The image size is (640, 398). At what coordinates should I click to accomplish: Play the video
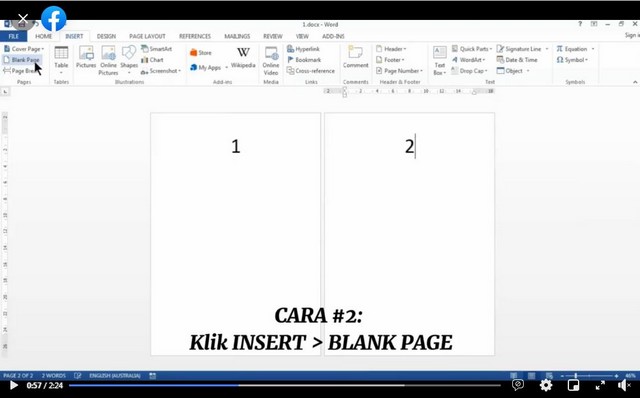click(x=13, y=385)
